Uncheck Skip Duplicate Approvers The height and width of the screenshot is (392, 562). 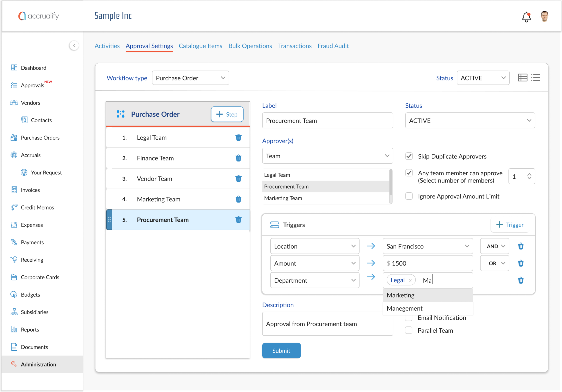point(409,156)
